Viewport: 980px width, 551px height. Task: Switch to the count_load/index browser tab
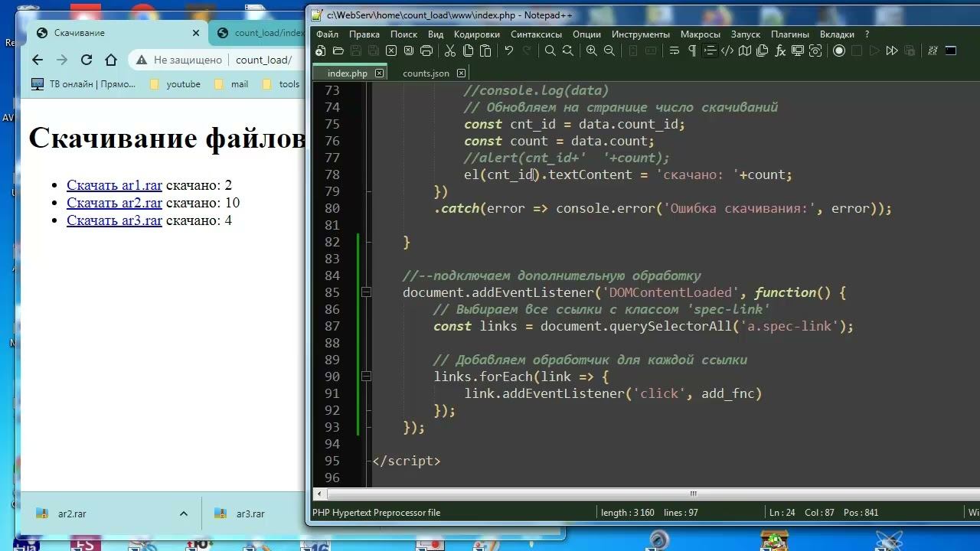(260, 33)
